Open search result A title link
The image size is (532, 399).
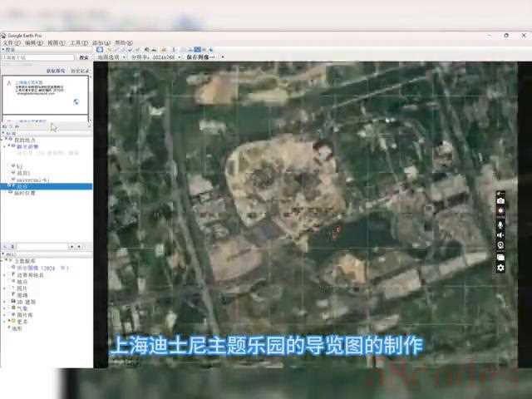29,82
